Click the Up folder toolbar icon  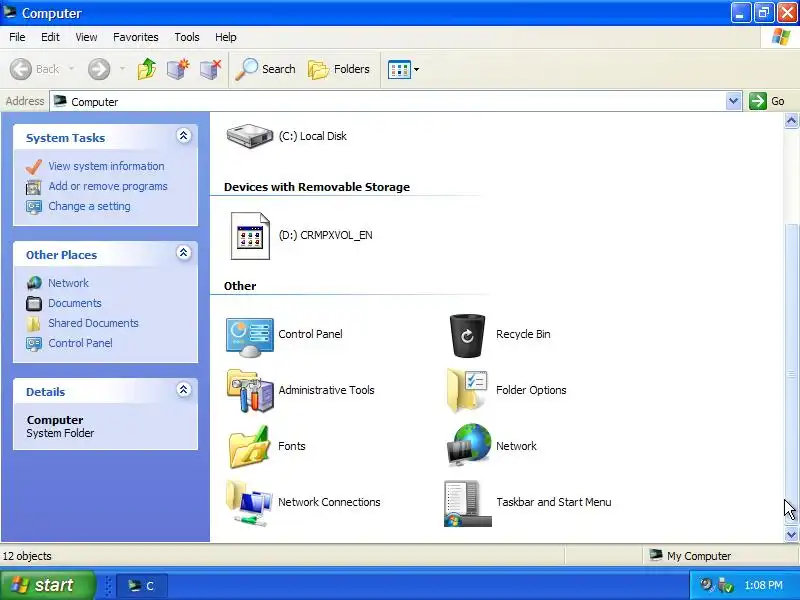pyautogui.click(x=147, y=69)
